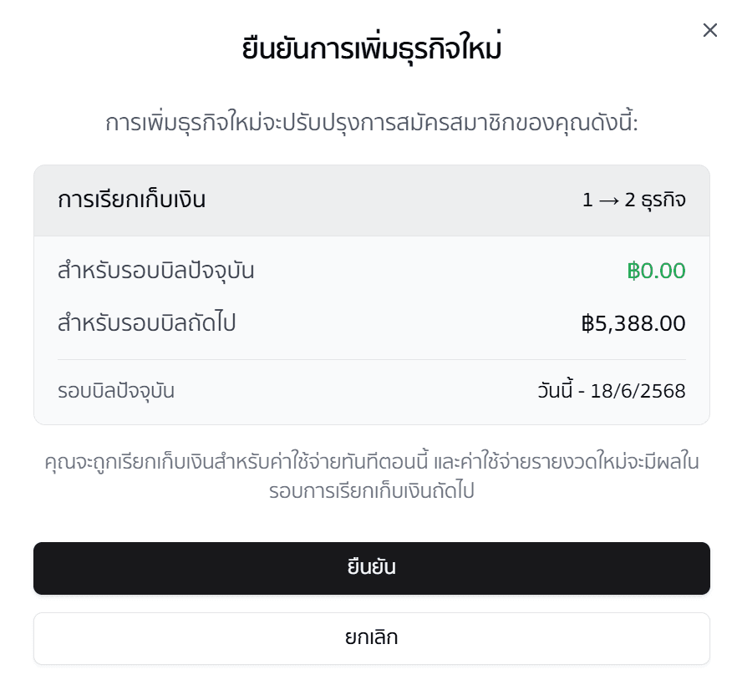742x700 pixels.
Task: Close the confirmation dialog with the X
Action: point(710,30)
